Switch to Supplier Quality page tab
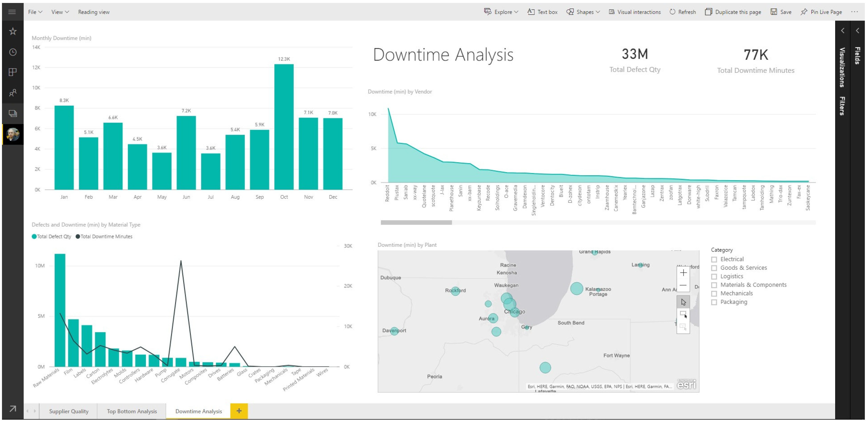This screenshot has height=423, width=868. 69,411
